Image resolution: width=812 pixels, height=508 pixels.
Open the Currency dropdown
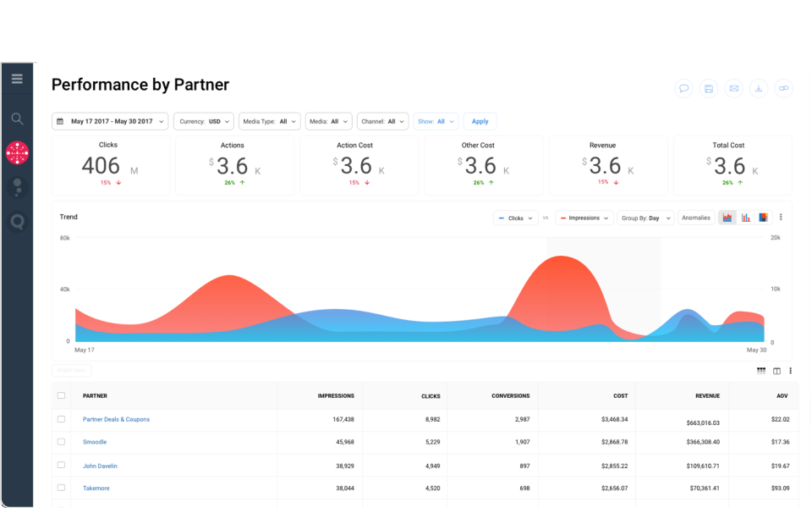pyautogui.click(x=203, y=121)
